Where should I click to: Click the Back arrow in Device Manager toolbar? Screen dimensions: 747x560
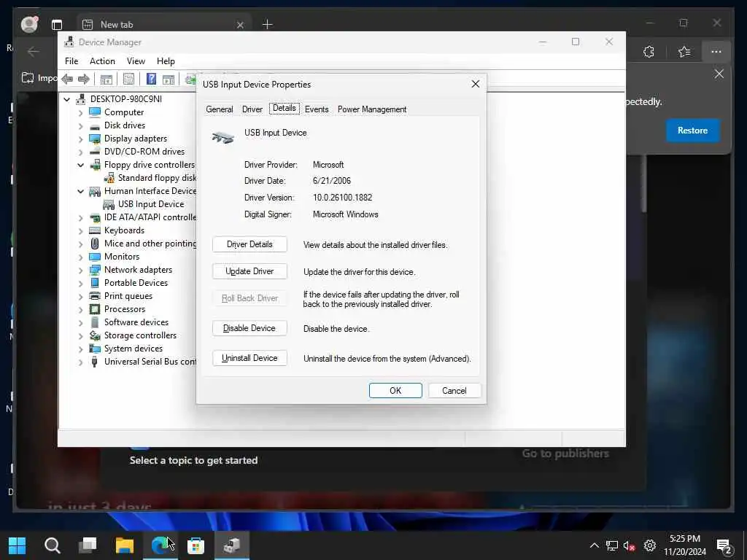67,79
